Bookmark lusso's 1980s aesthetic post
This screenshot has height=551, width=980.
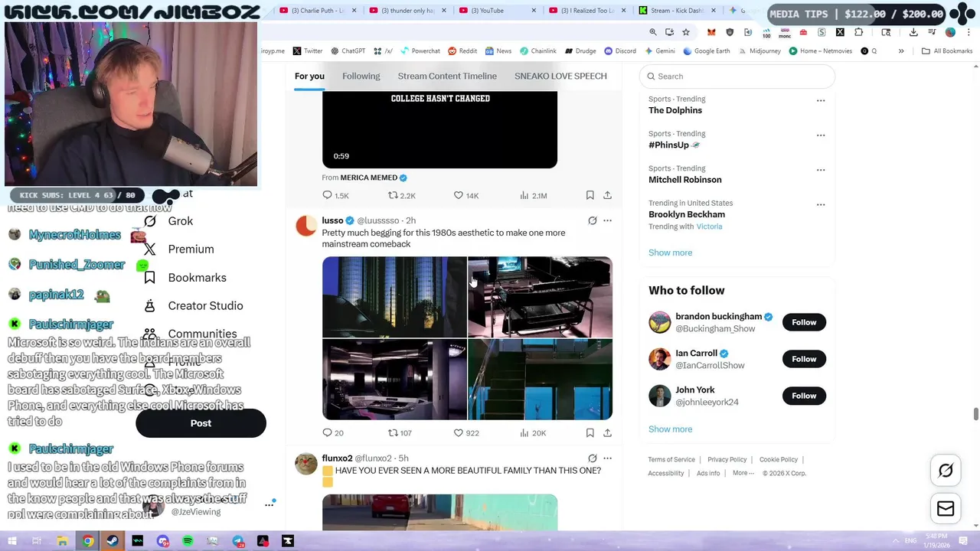tap(590, 433)
